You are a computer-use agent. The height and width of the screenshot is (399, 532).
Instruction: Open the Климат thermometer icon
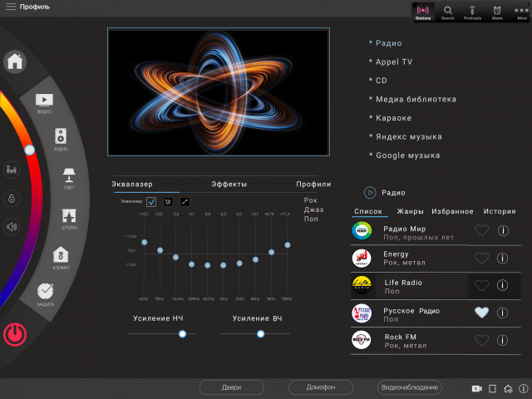point(61,254)
